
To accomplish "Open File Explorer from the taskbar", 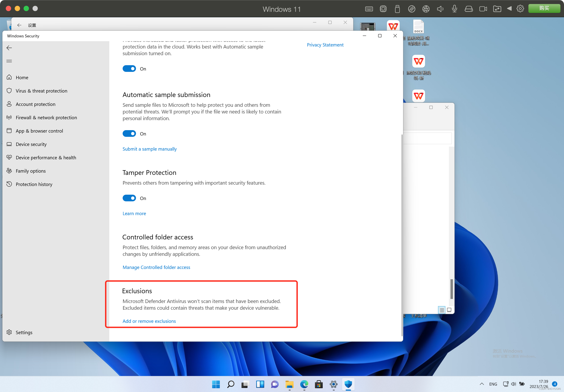I will (289, 384).
